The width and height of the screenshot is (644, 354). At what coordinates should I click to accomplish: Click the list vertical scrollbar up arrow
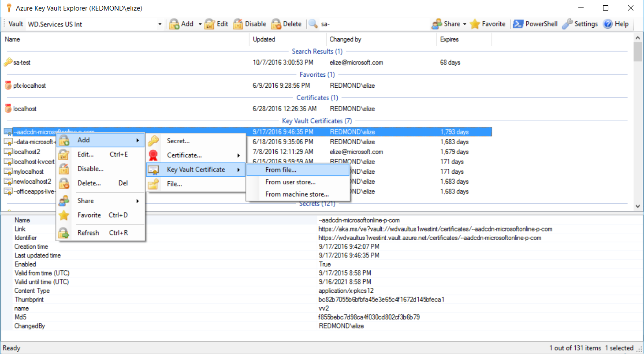pos(638,37)
